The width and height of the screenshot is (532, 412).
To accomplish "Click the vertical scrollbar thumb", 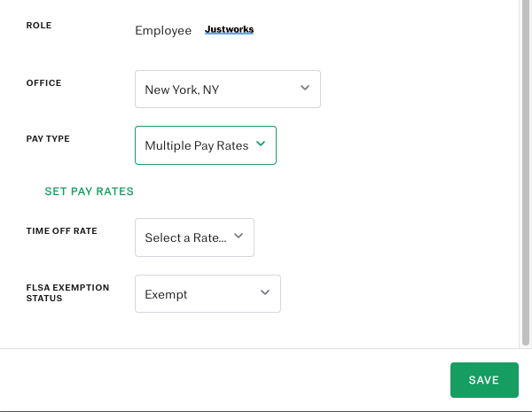I will [x=526, y=173].
